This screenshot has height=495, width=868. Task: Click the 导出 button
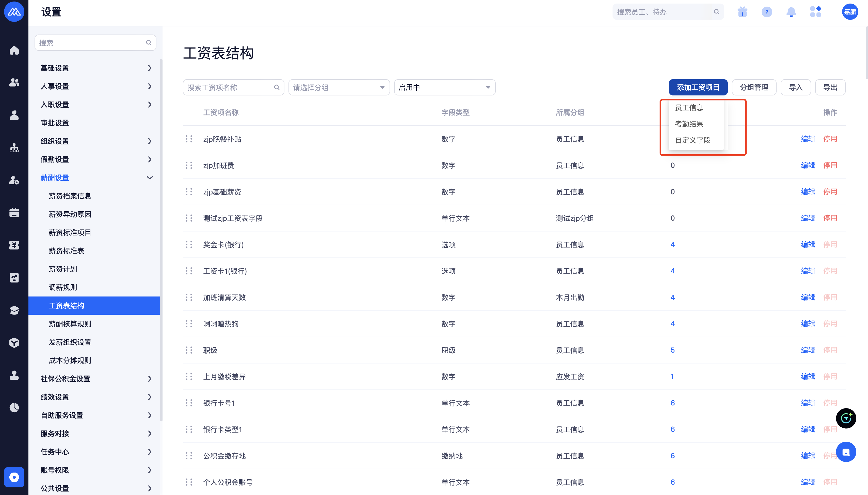click(x=830, y=87)
